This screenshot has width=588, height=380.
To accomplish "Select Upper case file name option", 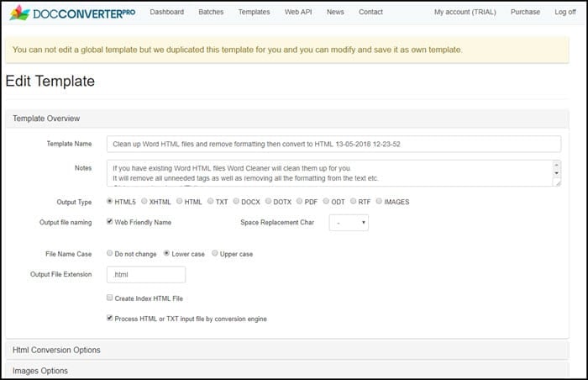I will click(215, 253).
